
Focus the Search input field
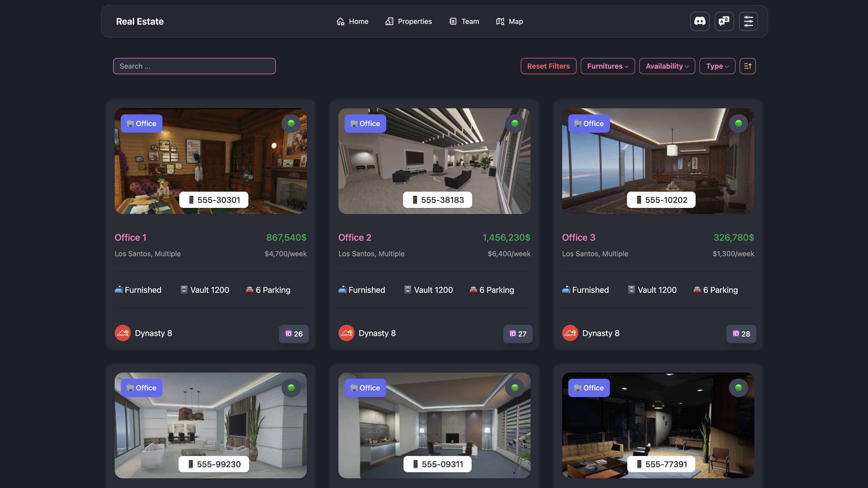(194, 66)
